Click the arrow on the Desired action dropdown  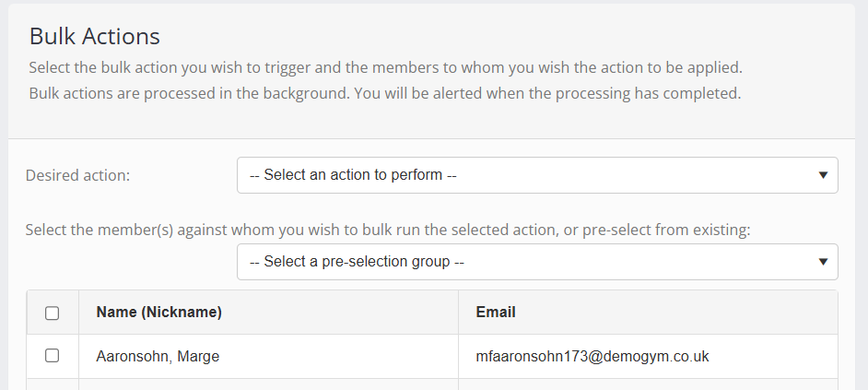(823, 175)
